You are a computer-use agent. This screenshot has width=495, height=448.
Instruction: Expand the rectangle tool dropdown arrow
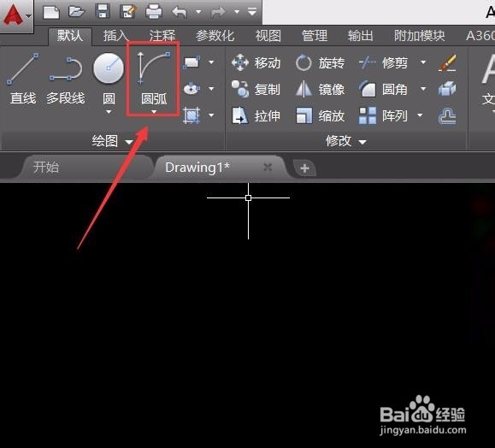click(211, 62)
